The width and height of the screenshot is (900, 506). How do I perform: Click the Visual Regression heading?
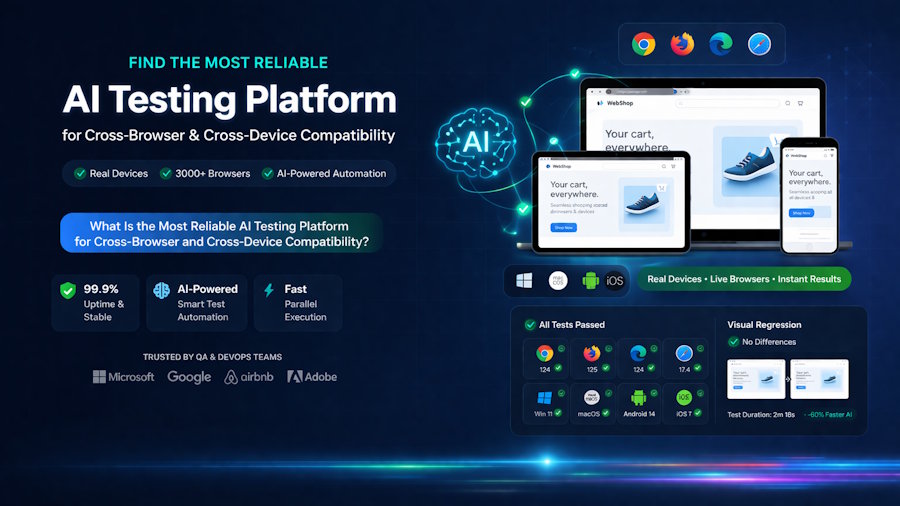pyautogui.click(x=764, y=325)
